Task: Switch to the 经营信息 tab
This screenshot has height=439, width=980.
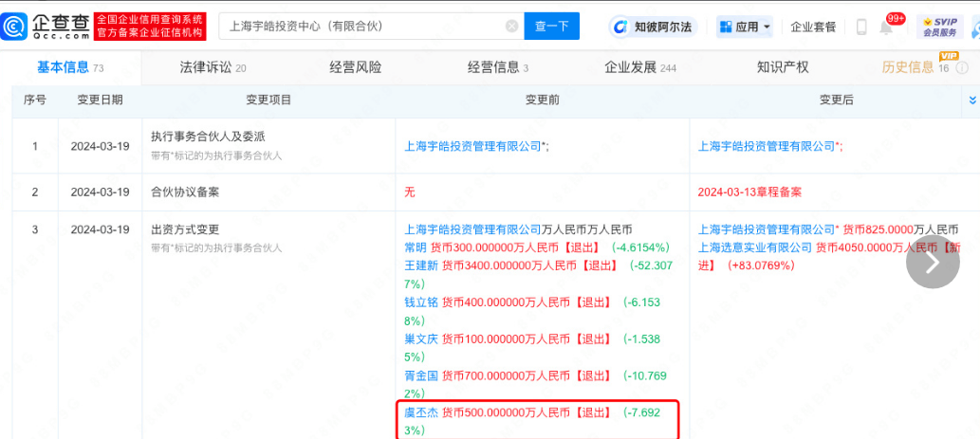Action: 497,67
